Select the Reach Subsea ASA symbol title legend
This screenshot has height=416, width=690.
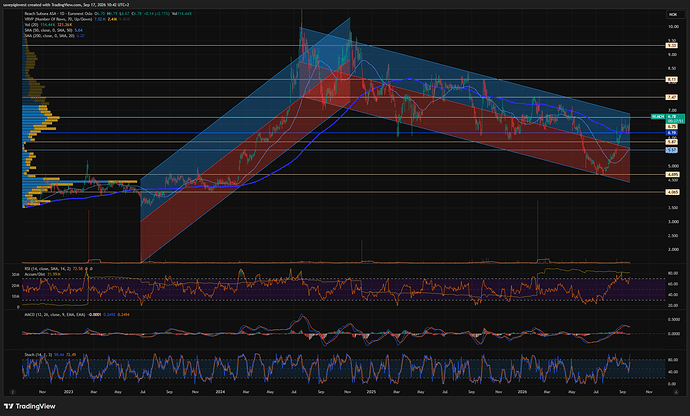point(58,14)
